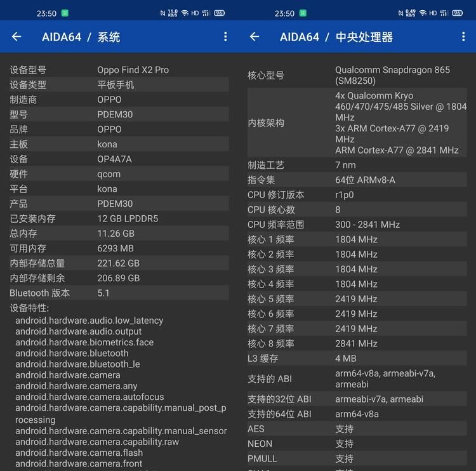Select the 内部存储剩余 value 206.89 GB
The width and height of the screenshot is (476, 471).
pyautogui.click(x=119, y=278)
